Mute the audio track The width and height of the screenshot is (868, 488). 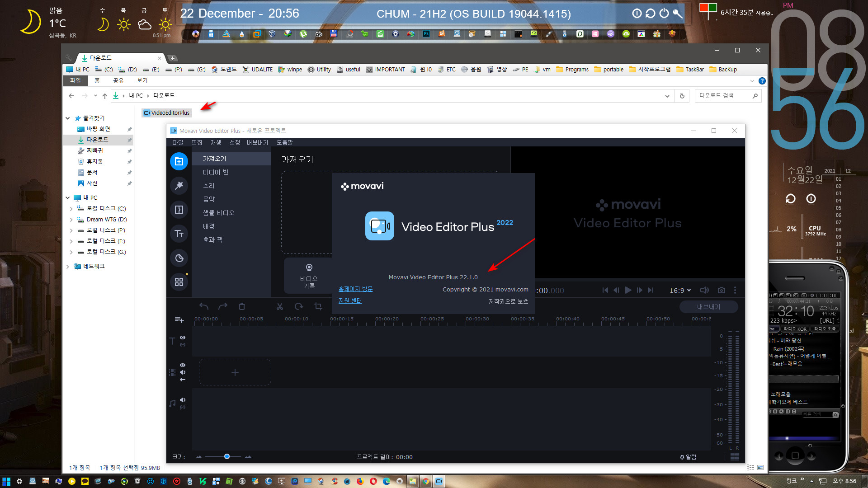[x=183, y=400]
